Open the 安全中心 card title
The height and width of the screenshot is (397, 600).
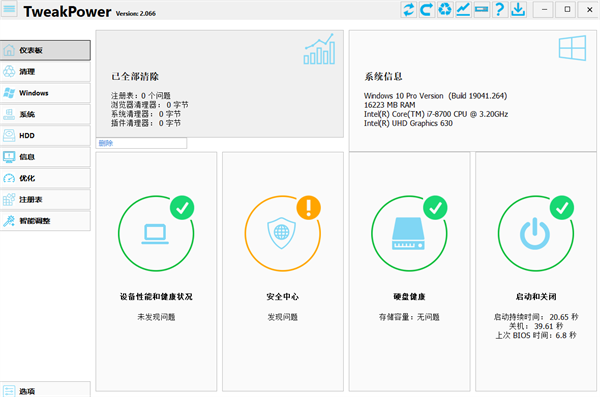(x=283, y=297)
